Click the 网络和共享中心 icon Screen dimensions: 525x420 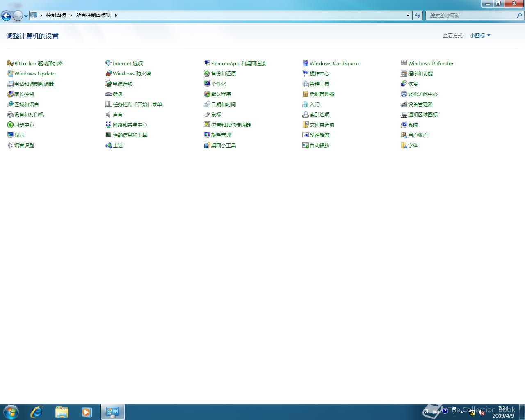coord(109,125)
